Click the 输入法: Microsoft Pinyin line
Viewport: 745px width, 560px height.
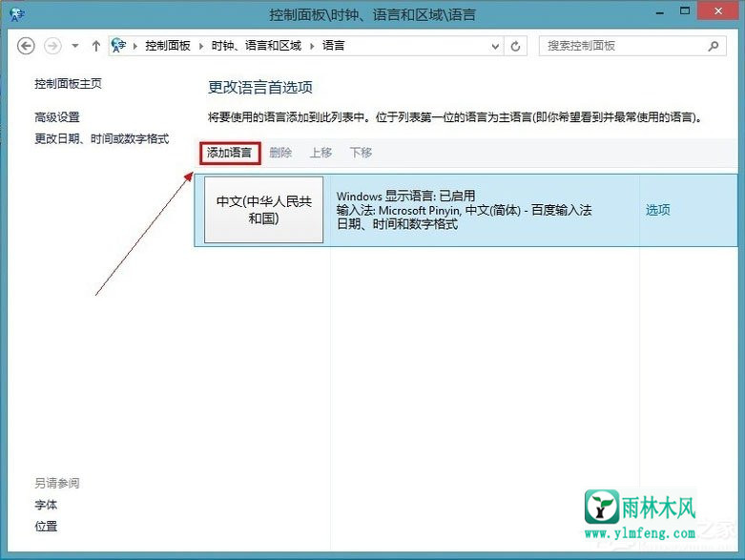(465, 210)
